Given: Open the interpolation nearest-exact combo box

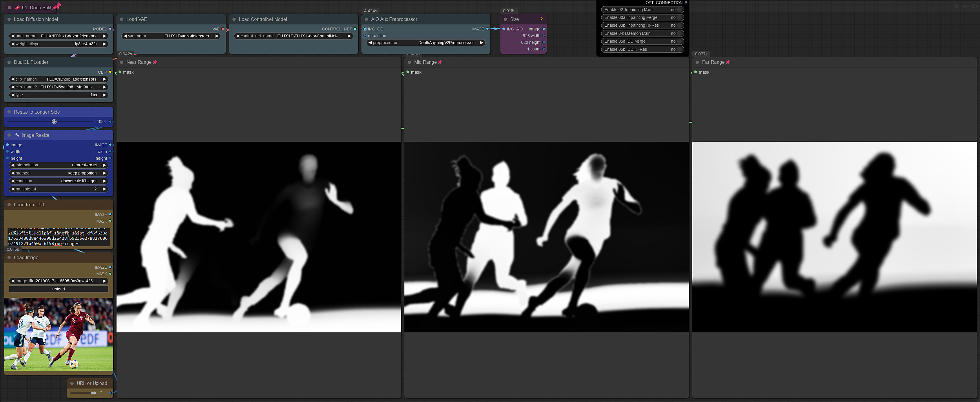Looking at the screenshot, I should [x=59, y=165].
